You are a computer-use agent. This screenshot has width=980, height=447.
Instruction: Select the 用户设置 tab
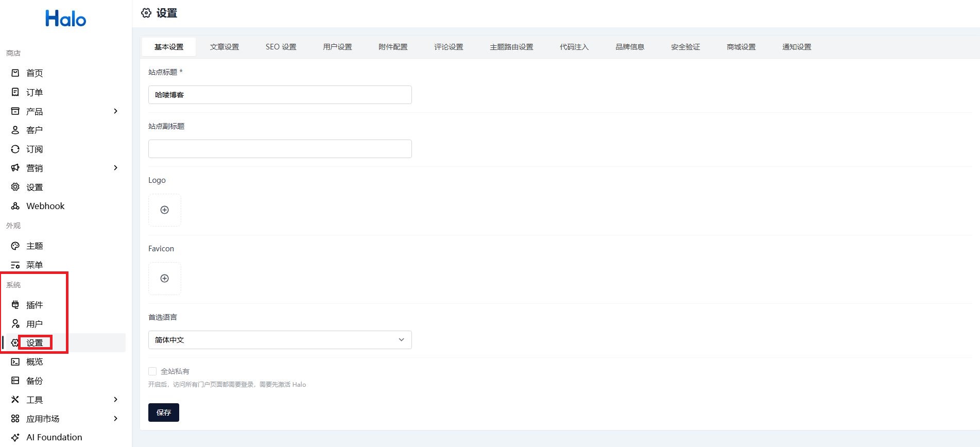point(338,47)
